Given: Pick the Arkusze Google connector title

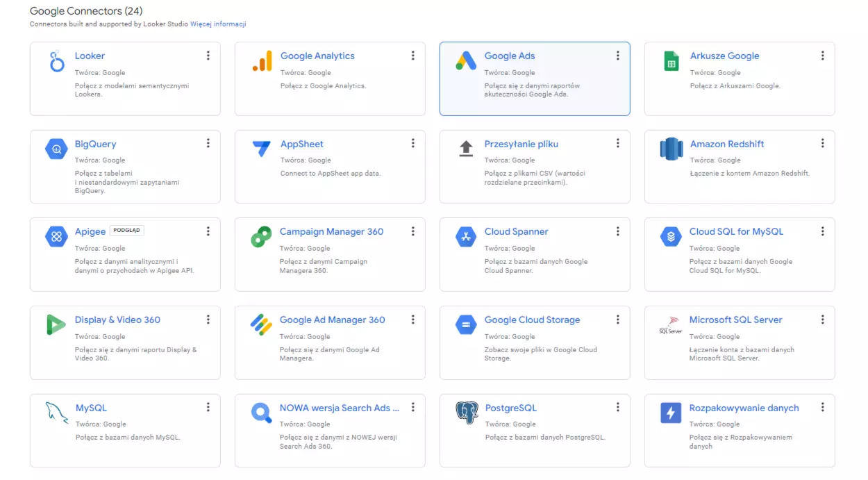Looking at the screenshot, I should coord(724,56).
